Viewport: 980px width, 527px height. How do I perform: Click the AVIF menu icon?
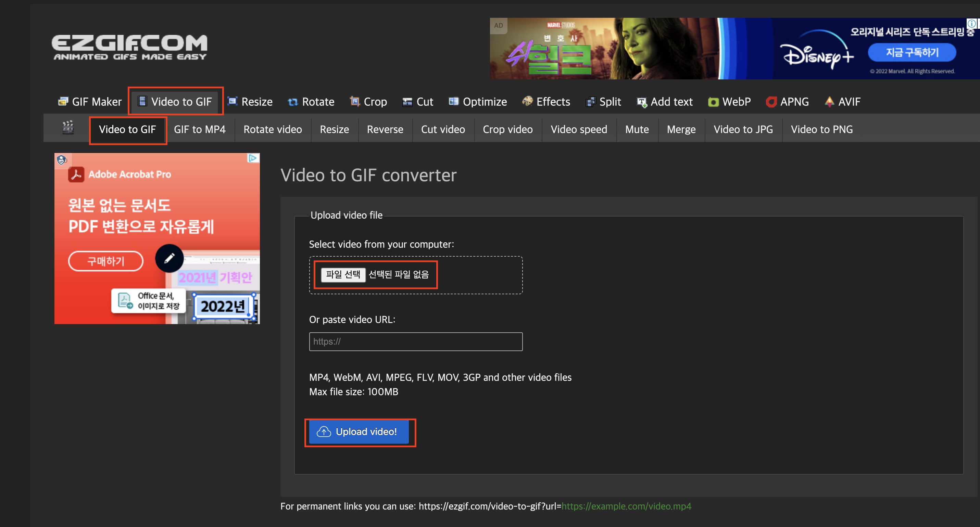829,102
